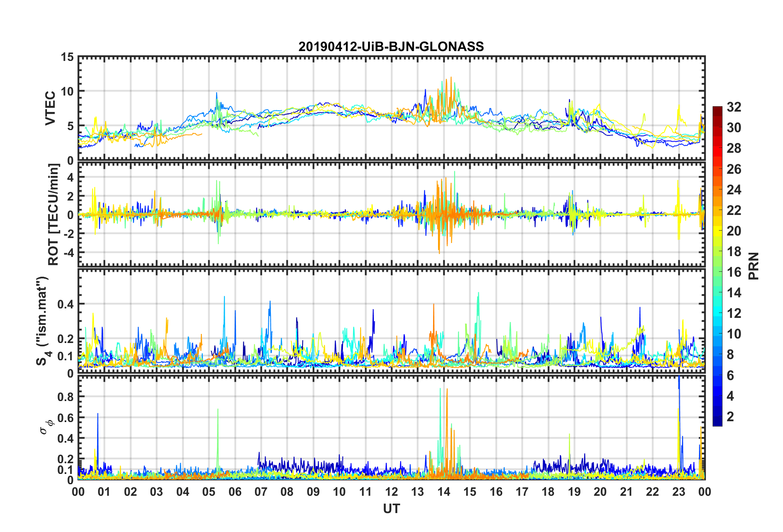Click the PRN colorbar label

click(753, 266)
